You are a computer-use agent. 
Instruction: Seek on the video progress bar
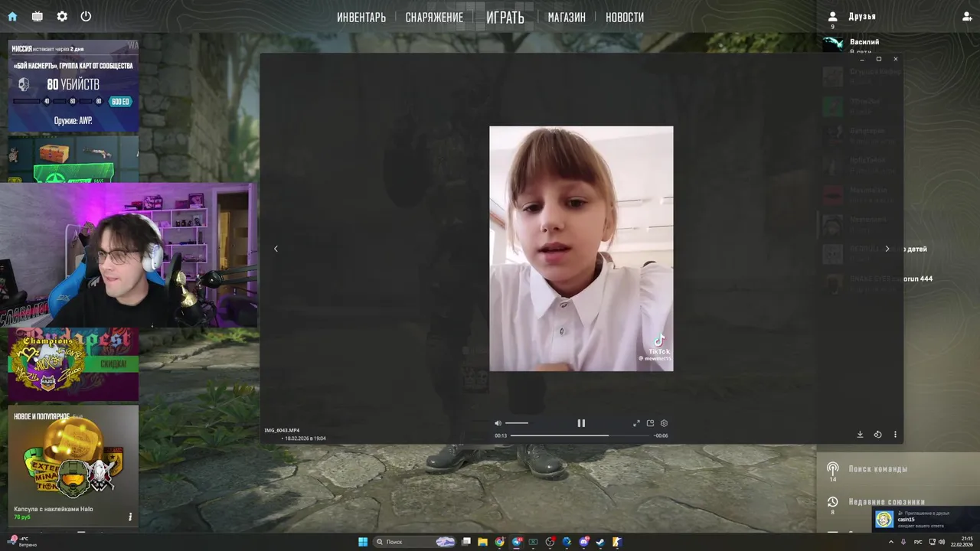point(580,435)
